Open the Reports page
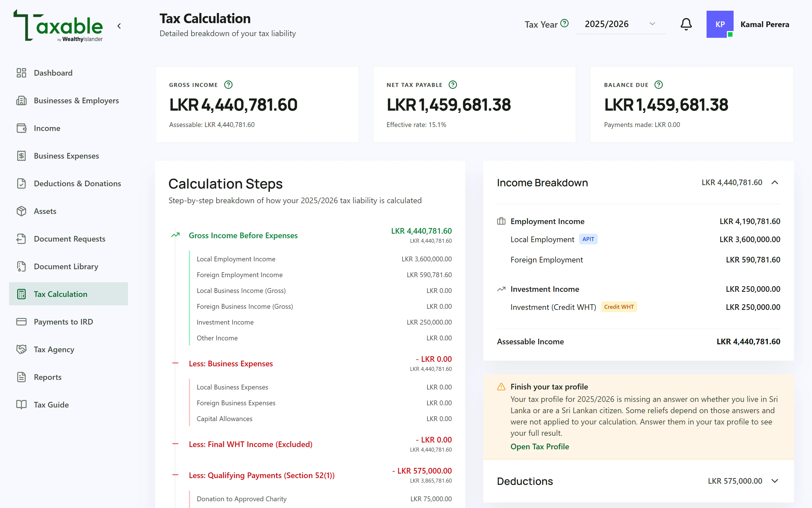Image resolution: width=812 pixels, height=508 pixels. (x=69, y=377)
